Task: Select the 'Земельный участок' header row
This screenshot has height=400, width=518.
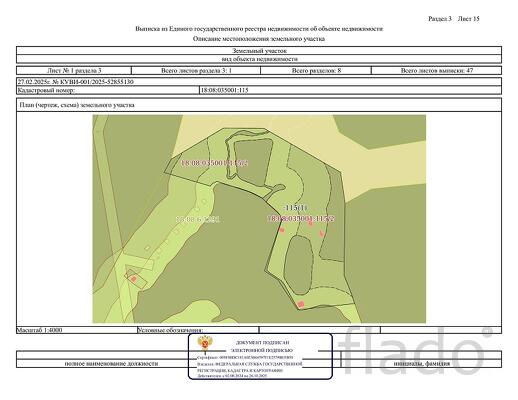Action: coord(259,51)
